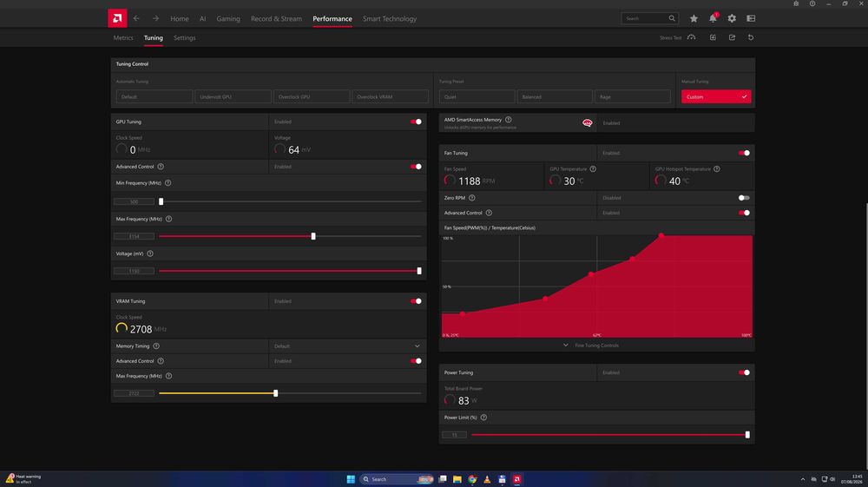
Task: Start Stress Test with the gauge icon
Action: point(692,37)
